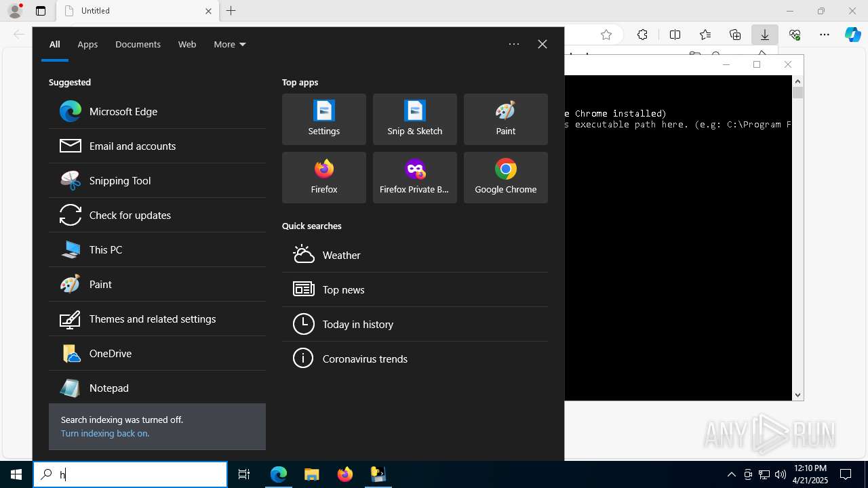Open Edge Settings and more menu
This screenshot has height=488, width=868.
tap(825, 35)
